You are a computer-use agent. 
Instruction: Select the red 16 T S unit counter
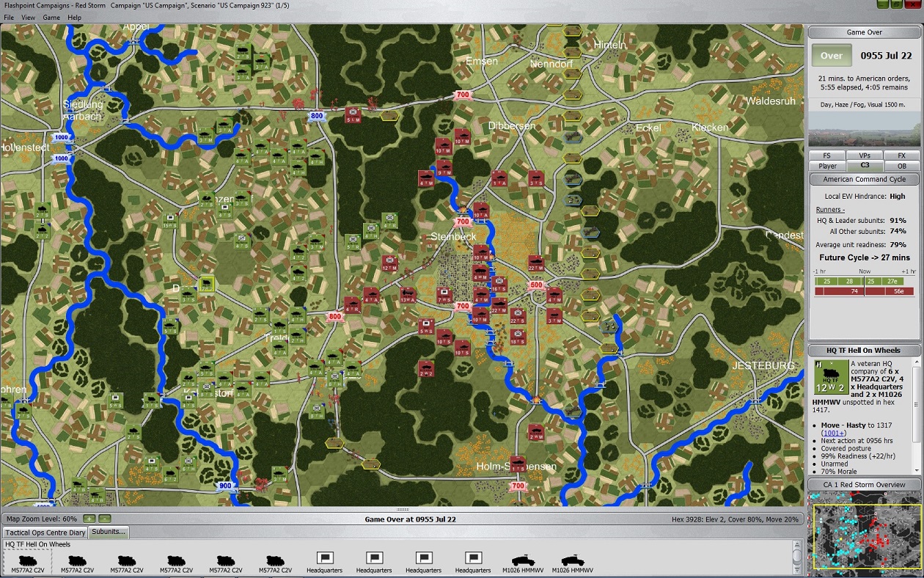(x=499, y=285)
